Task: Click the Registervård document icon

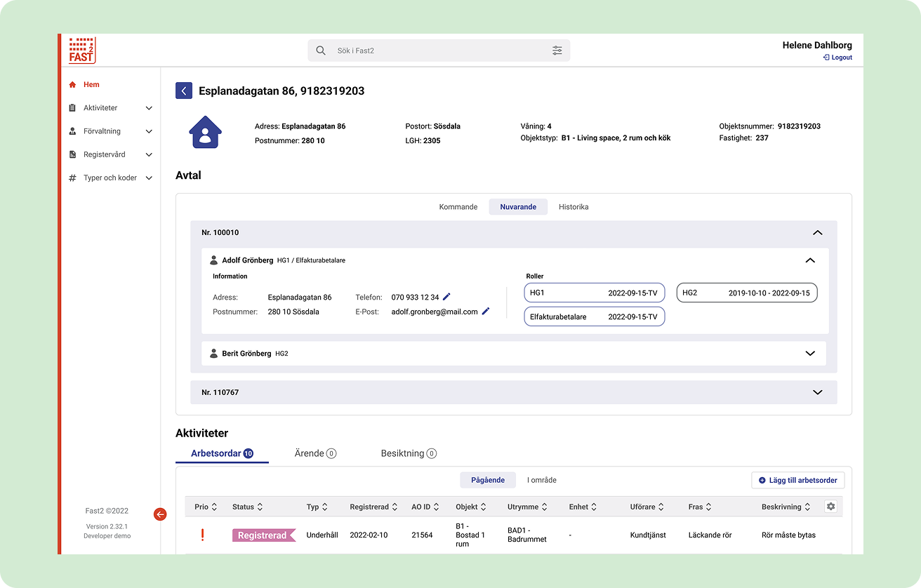Action: click(72, 154)
